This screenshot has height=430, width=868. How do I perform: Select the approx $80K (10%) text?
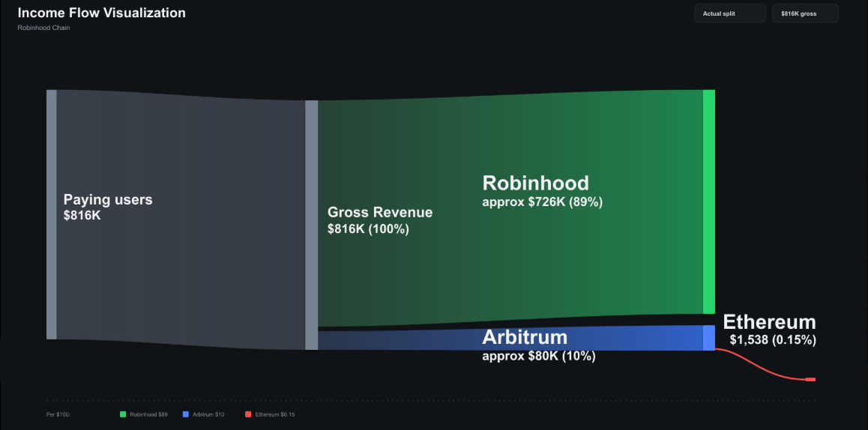tap(539, 356)
